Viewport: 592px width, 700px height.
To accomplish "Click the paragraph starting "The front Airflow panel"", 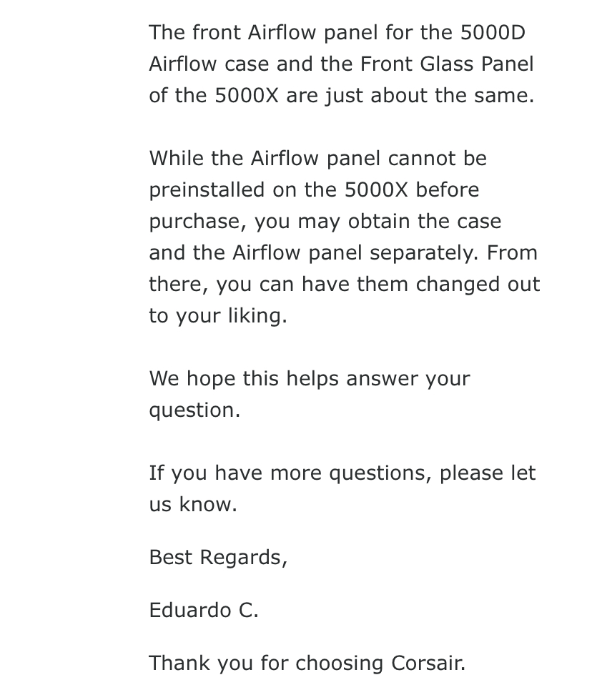I will click(x=342, y=64).
